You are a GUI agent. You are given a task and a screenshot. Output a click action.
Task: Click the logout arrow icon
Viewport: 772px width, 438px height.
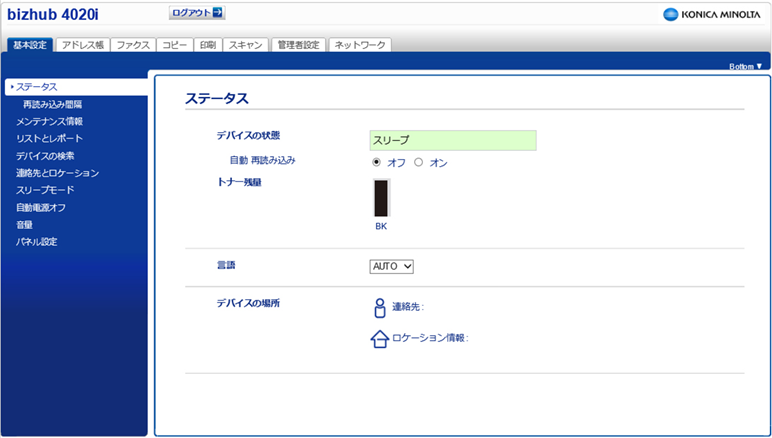[x=217, y=13]
